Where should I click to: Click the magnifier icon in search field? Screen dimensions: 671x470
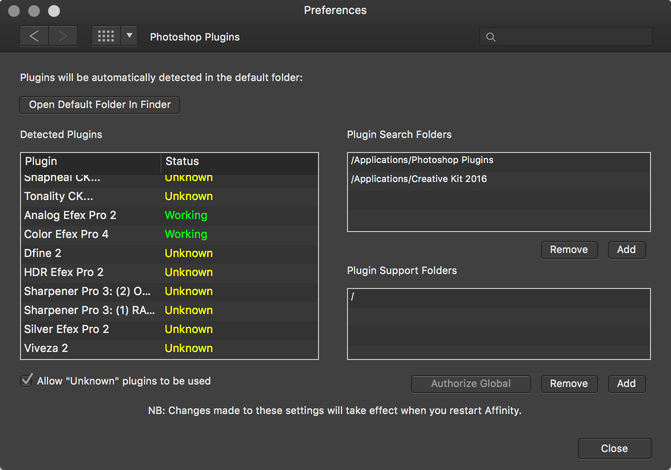coord(491,37)
